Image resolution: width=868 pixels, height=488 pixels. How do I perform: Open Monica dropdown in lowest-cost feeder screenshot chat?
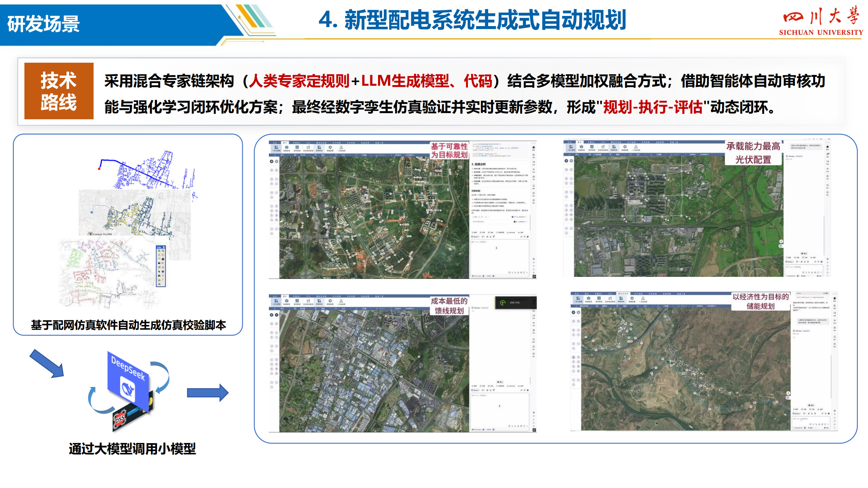click(x=475, y=390)
